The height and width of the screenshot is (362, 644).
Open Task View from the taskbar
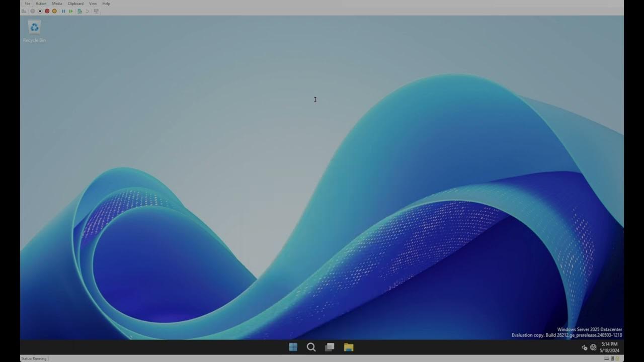pos(330,347)
